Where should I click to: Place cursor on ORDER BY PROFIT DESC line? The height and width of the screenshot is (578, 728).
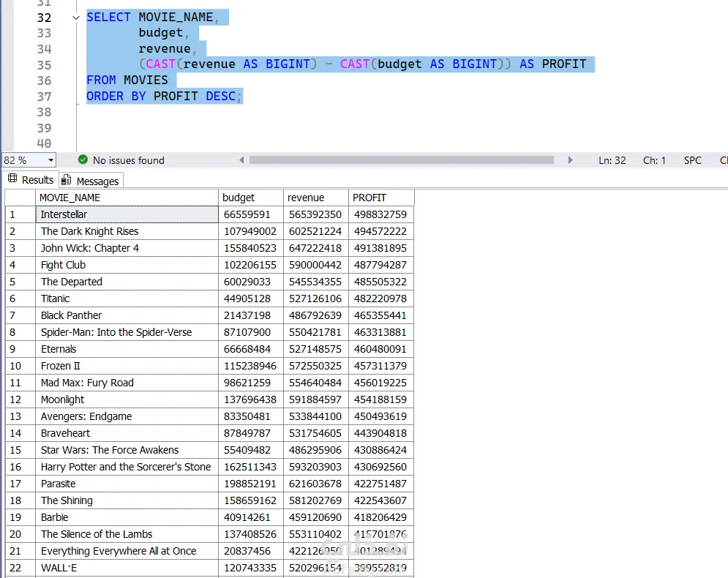(164, 96)
